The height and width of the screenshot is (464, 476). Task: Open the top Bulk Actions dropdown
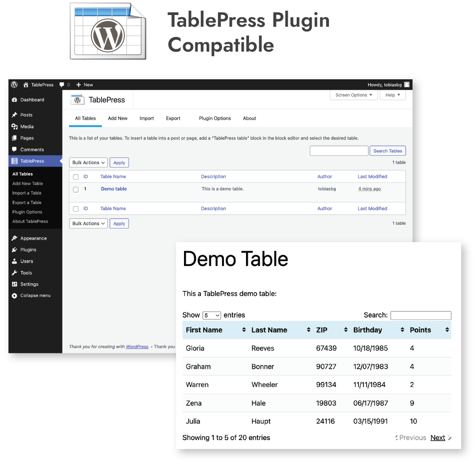pos(88,163)
